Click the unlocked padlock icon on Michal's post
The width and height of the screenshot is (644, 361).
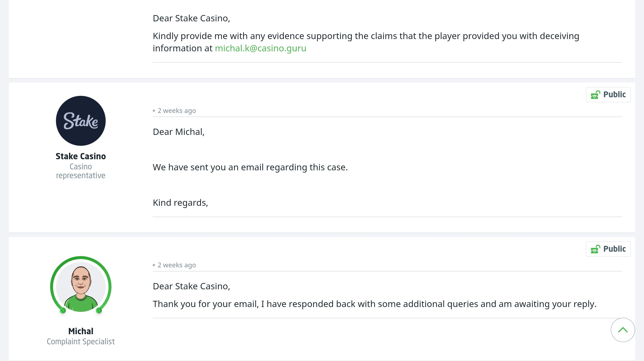(595, 249)
